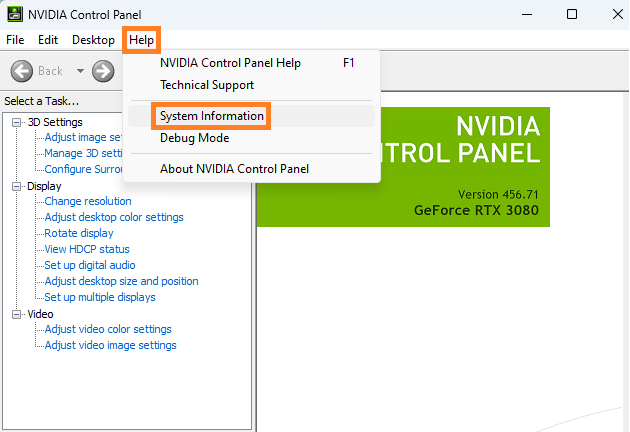Open View HDCP status
630x432 pixels.
pyautogui.click(x=87, y=250)
